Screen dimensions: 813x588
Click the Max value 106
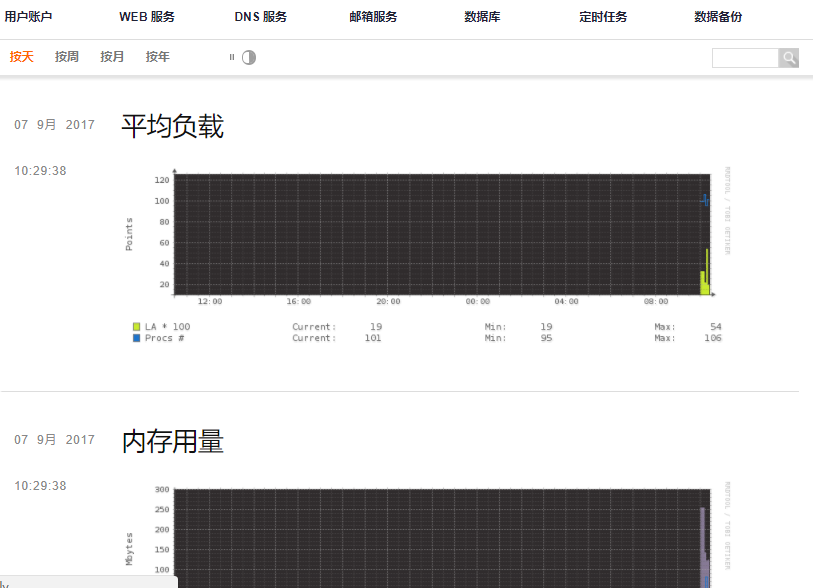[x=713, y=338]
